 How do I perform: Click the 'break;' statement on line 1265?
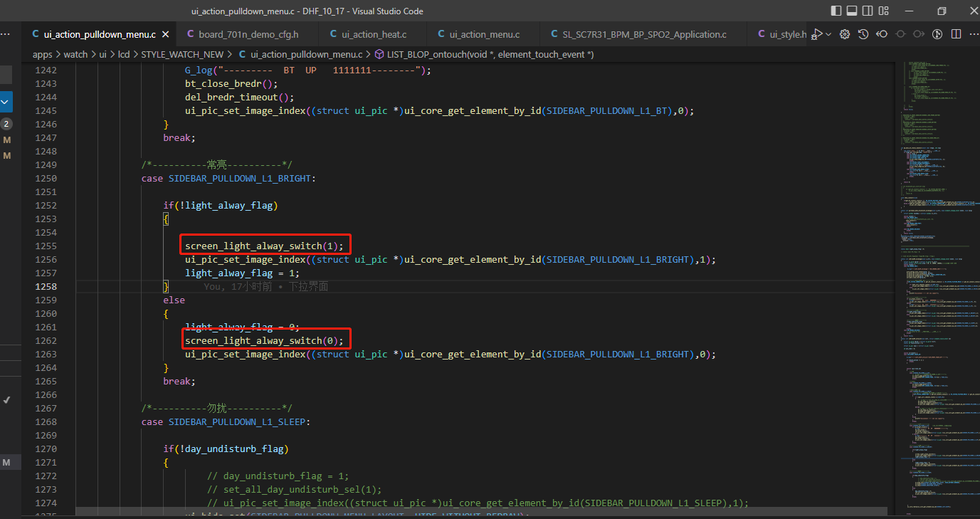click(x=179, y=381)
